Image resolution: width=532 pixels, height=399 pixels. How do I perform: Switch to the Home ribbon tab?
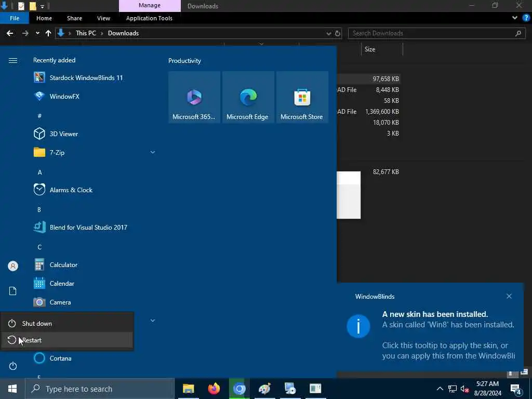[x=44, y=18]
